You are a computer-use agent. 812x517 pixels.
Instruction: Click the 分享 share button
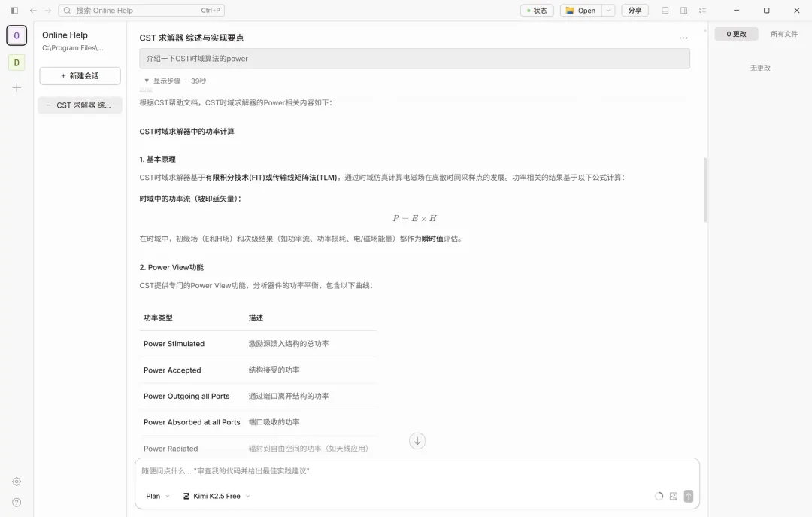click(x=635, y=11)
